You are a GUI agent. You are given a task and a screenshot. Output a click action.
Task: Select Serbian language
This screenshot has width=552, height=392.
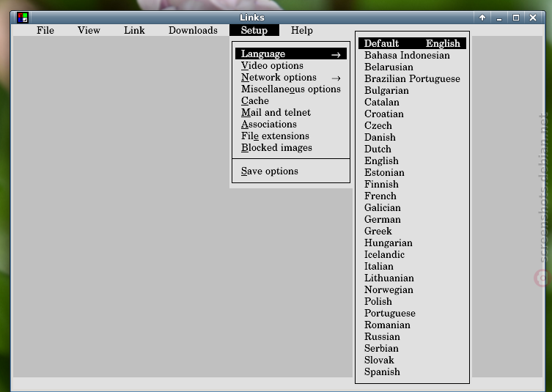[x=412, y=348]
